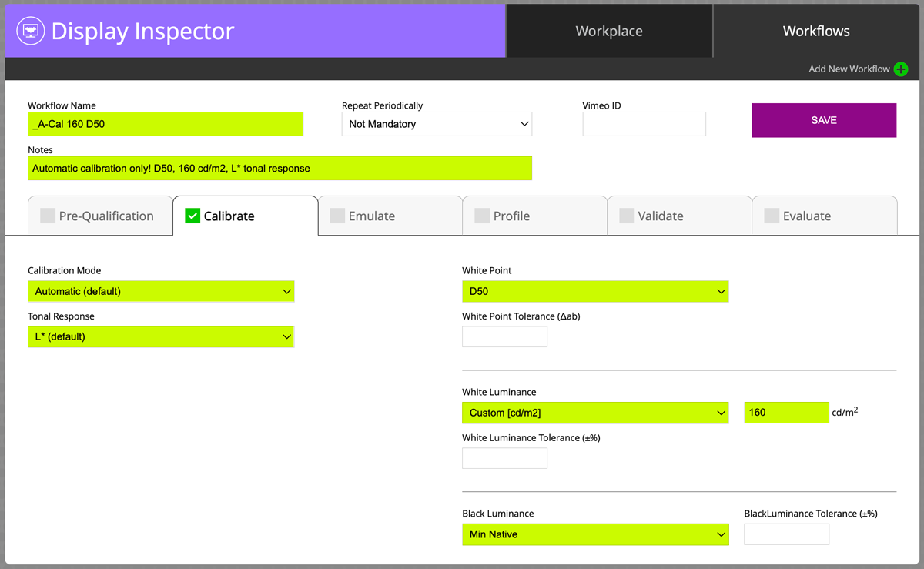
Task: Click the Vimeo ID input field
Action: tap(644, 124)
